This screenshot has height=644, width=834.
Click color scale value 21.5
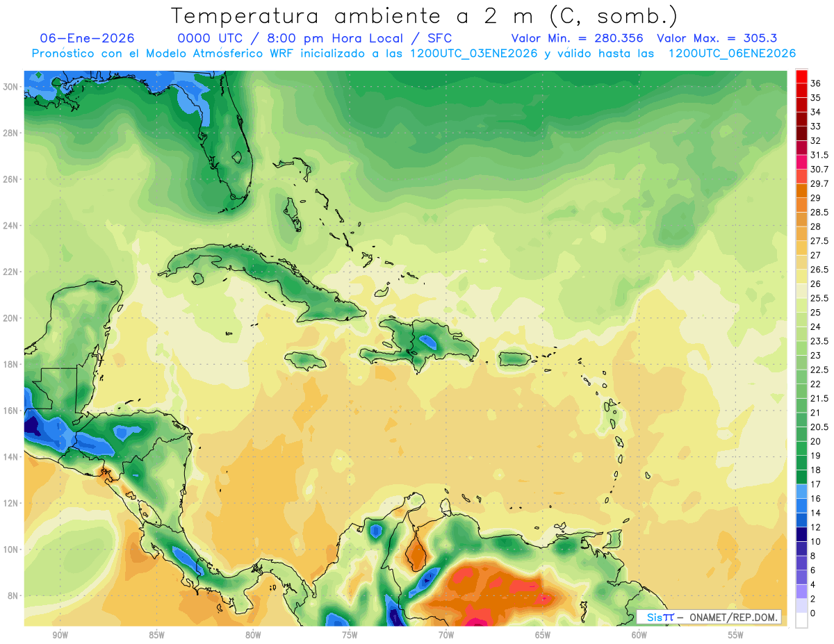[x=819, y=398]
